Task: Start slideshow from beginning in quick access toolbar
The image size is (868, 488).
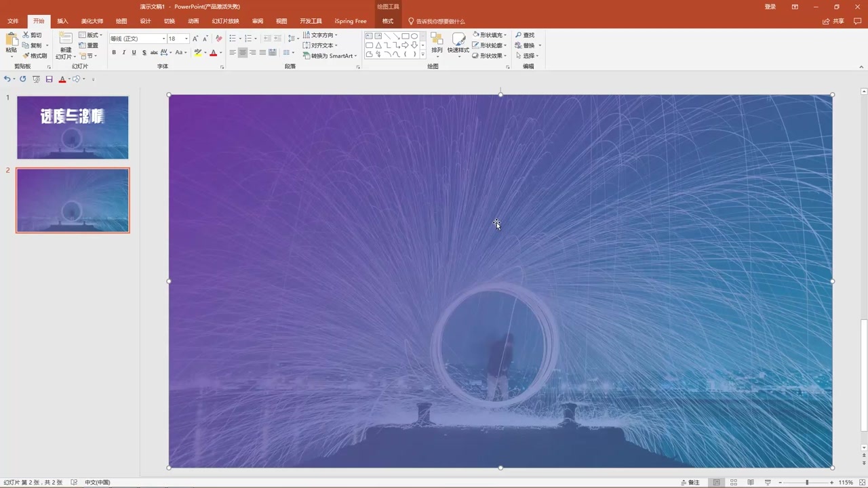Action: (36, 79)
